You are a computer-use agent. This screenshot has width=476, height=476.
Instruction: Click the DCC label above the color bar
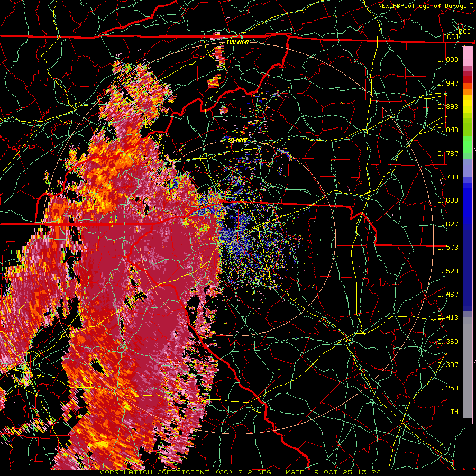(464, 32)
